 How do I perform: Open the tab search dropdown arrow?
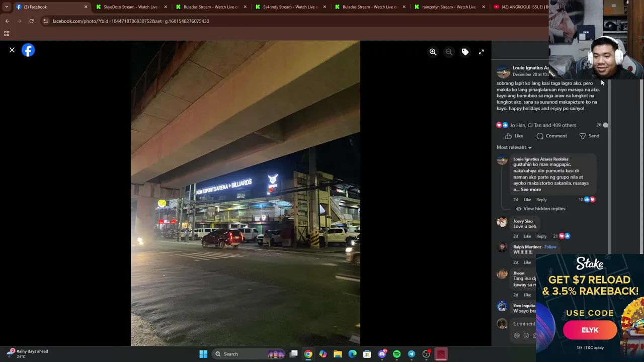point(6,7)
